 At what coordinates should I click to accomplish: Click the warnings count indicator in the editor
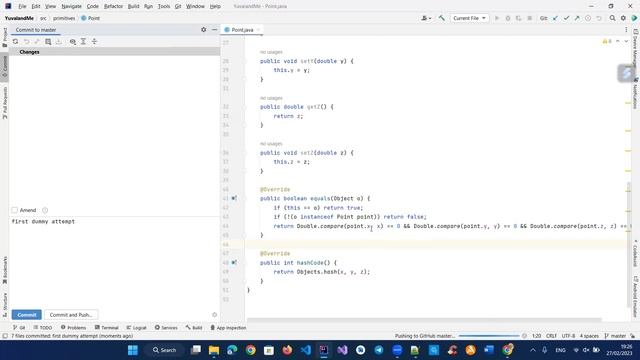(607, 41)
